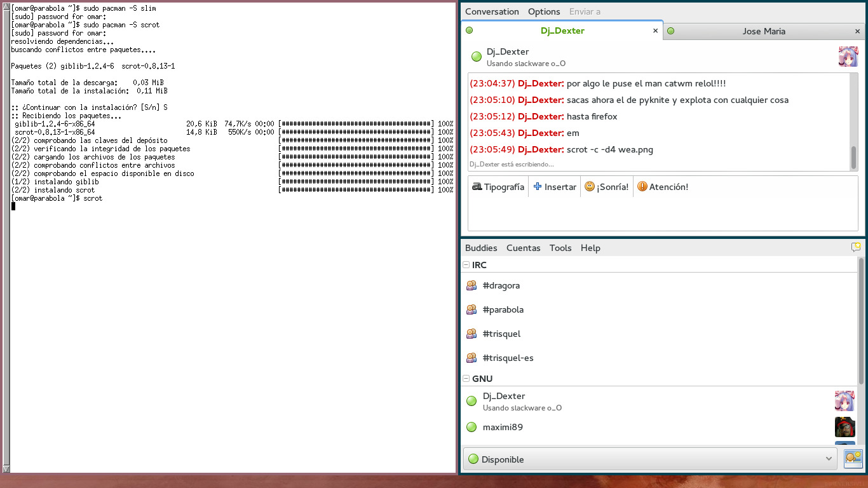Open the Enviar a menu
868x488 pixels.
(585, 11)
